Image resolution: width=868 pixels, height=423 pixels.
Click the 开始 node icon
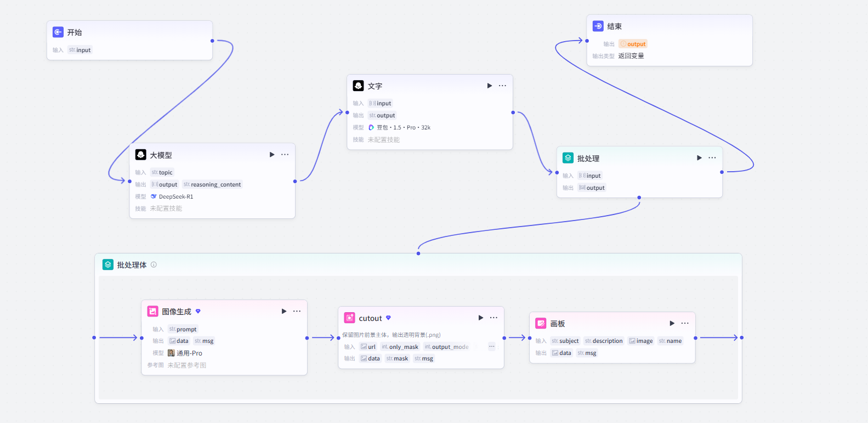(58, 32)
